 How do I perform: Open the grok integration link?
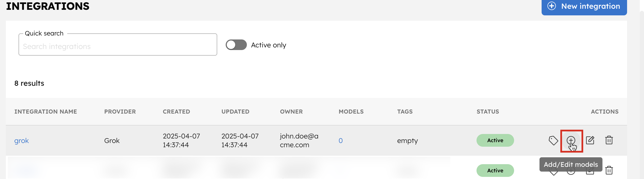tap(21, 141)
